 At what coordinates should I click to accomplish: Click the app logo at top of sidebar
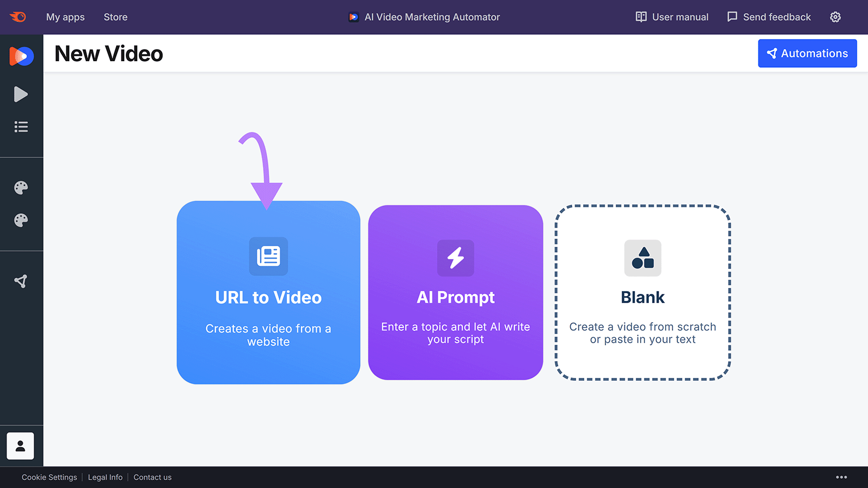pos(21,56)
